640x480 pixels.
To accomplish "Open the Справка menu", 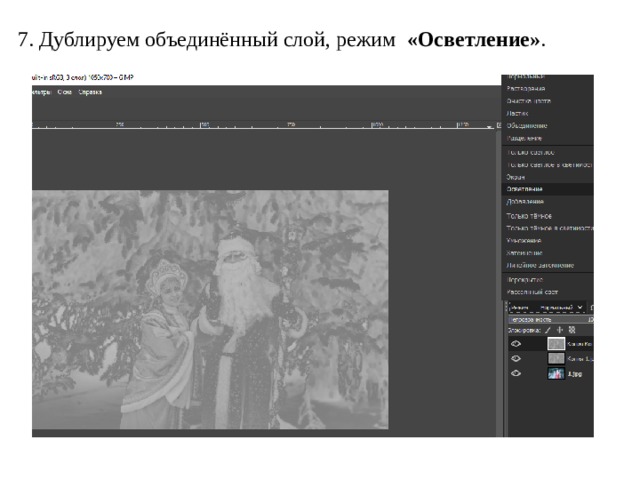I will point(90,92).
